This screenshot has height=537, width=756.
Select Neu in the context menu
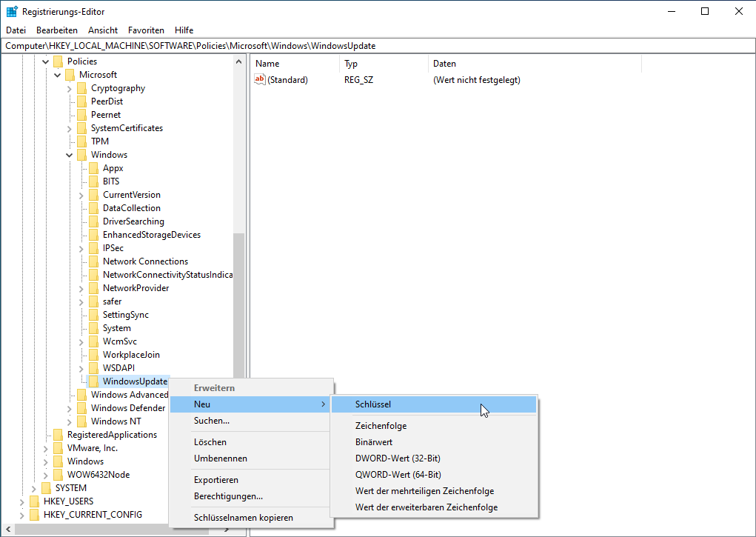(x=251, y=404)
